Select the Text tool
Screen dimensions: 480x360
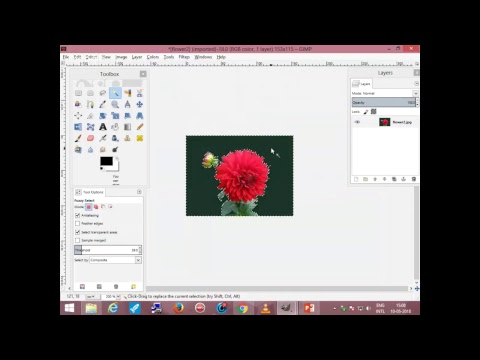tap(103, 127)
